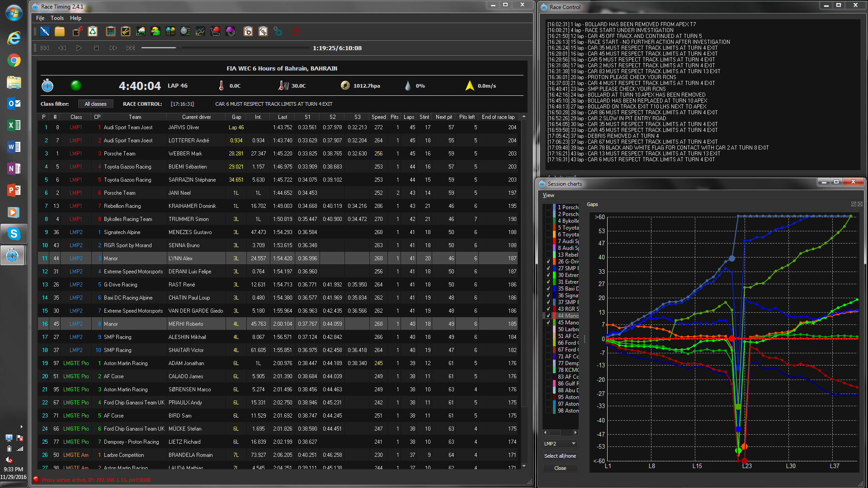Open the Tools menu
Image resolution: width=868 pixels, height=488 pixels.
tap(57, 18)
